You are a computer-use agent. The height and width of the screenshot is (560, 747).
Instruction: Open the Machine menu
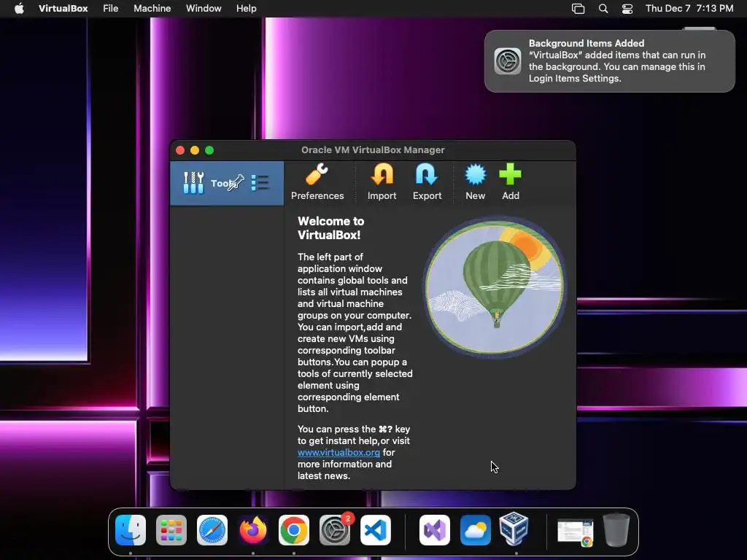(152, 8)
